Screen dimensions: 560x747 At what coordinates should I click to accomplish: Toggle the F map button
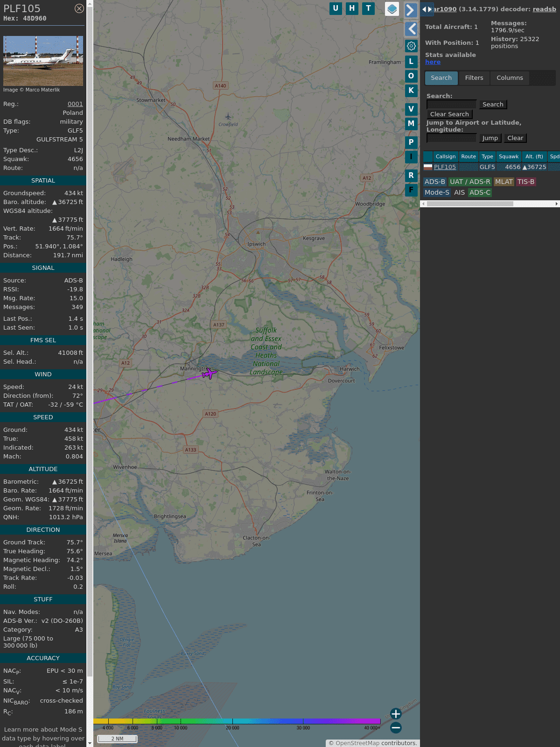[x=411, y=190]
